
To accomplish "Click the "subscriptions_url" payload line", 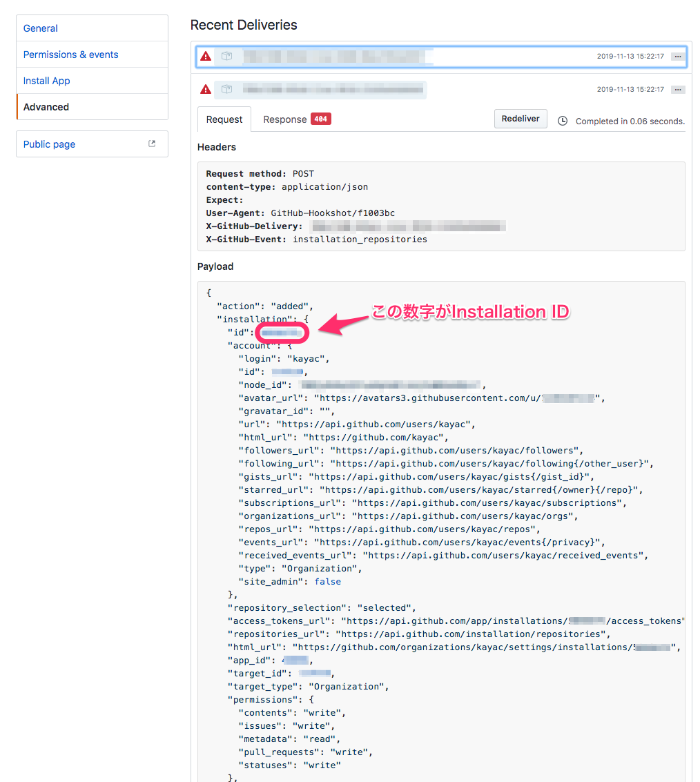I will point(433,502).
